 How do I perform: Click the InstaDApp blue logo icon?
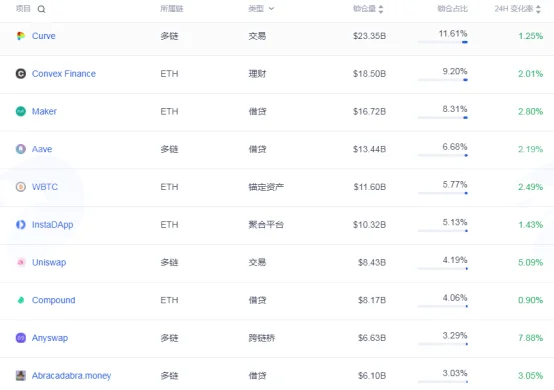(21, 225)
